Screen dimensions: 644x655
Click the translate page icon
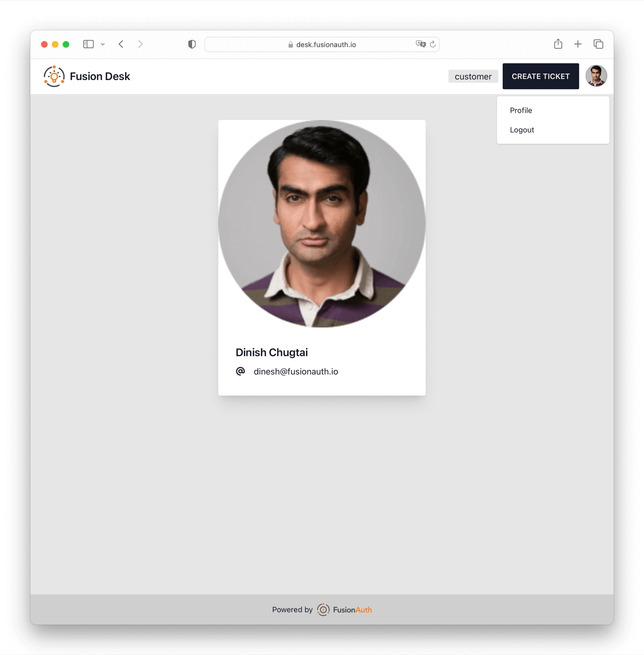pos(421,44)
